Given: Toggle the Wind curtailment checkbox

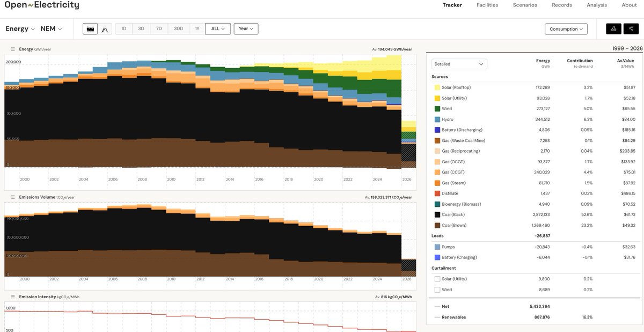Looking at the screenshot, I should click(437, 290).
